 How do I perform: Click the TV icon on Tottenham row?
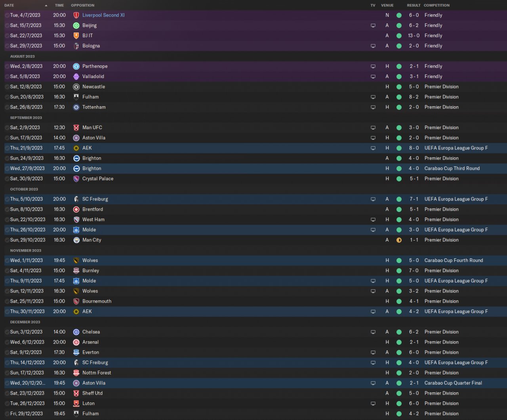373,107
